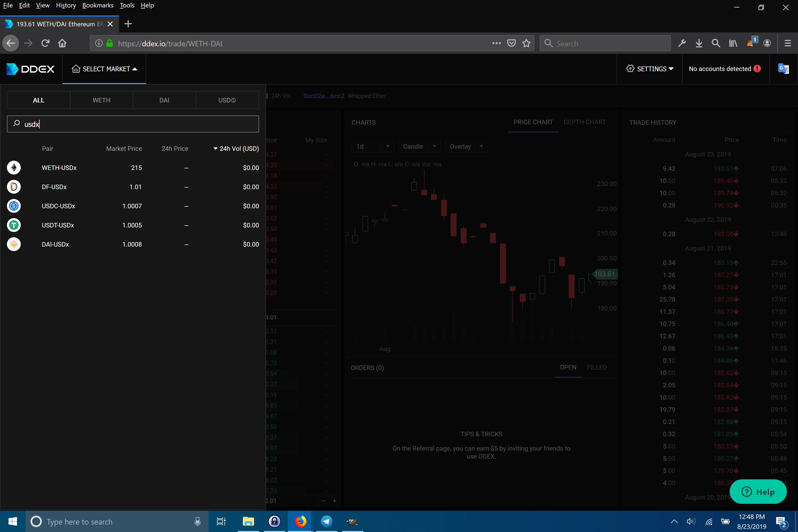Open the Firefox Tools menu
Screen dimensions: 798x532
point(127,5)
